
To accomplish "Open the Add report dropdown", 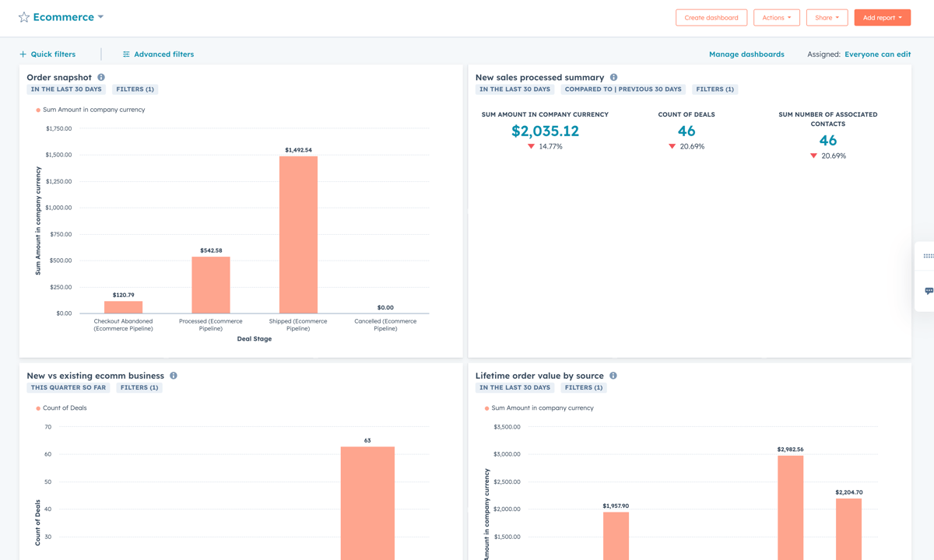I will 882,18.
